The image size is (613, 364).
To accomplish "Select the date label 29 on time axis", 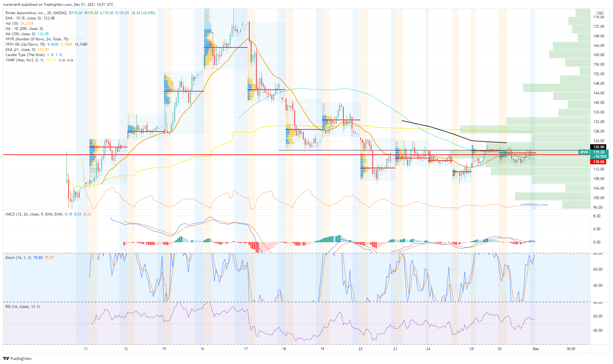I will [x=471, y=349].
